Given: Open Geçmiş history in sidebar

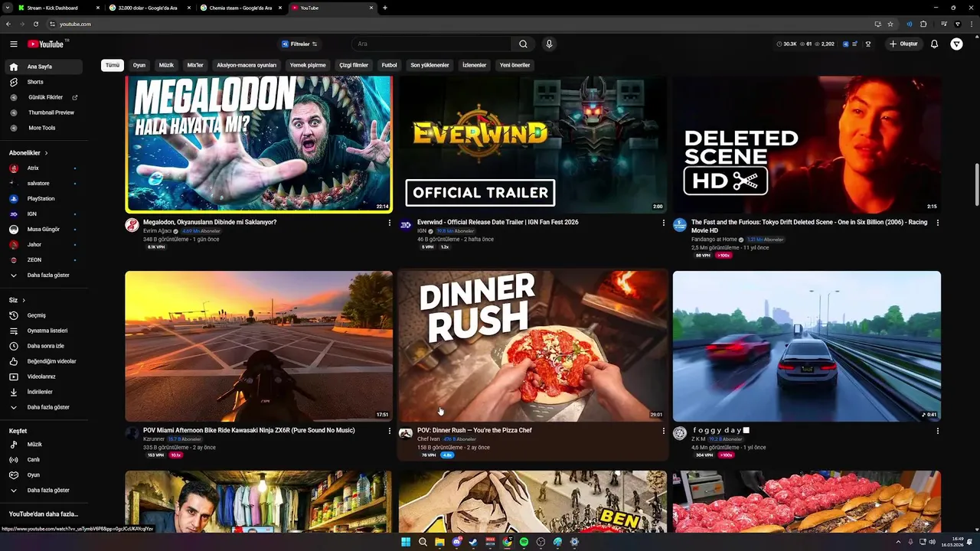Looking at the screenshot, I should pos(42,315).
